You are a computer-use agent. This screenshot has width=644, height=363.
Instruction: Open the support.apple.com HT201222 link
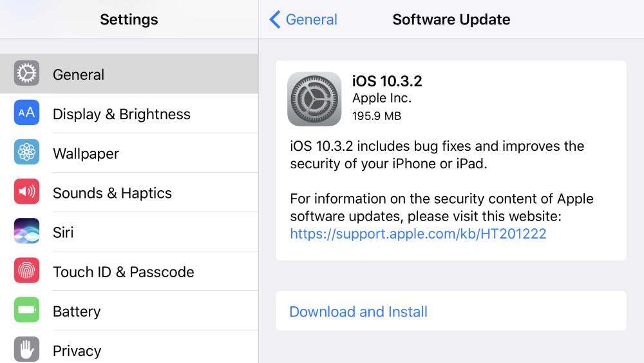click(x=418, y=233)
